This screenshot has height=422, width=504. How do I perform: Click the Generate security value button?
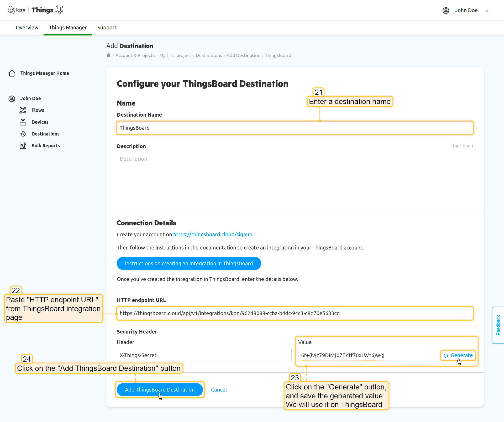click(x=458, y=355)
